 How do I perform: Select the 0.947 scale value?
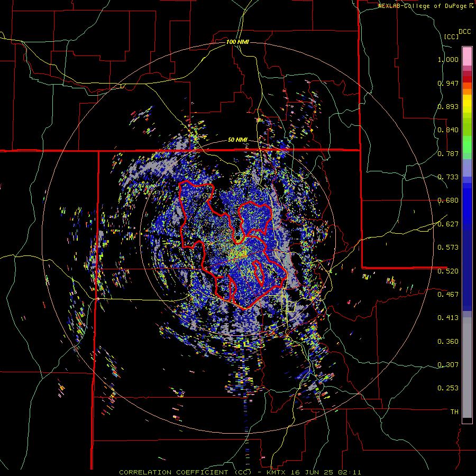coord(448,83)
